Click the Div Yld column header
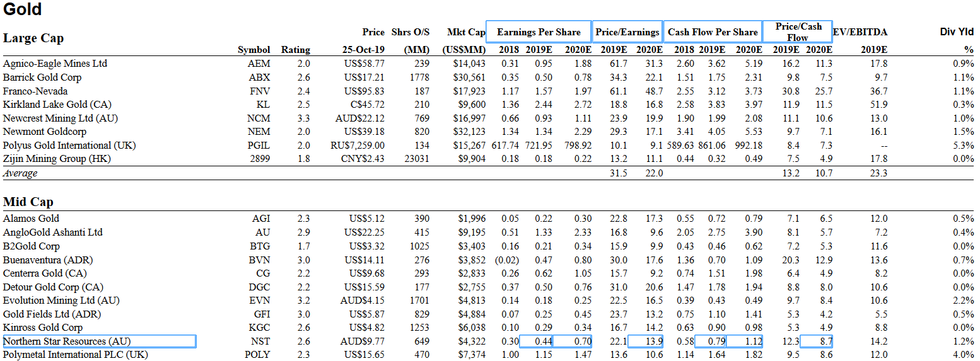 click(957, 32)
